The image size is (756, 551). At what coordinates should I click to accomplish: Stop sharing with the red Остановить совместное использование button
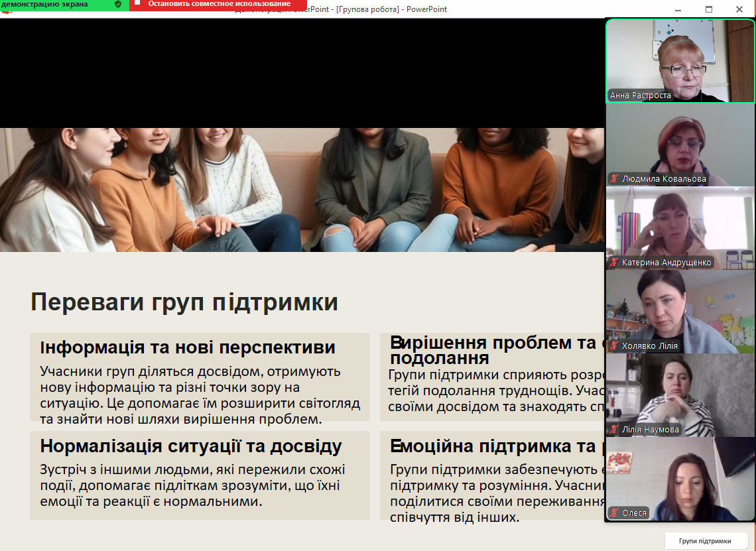point(218,5)
